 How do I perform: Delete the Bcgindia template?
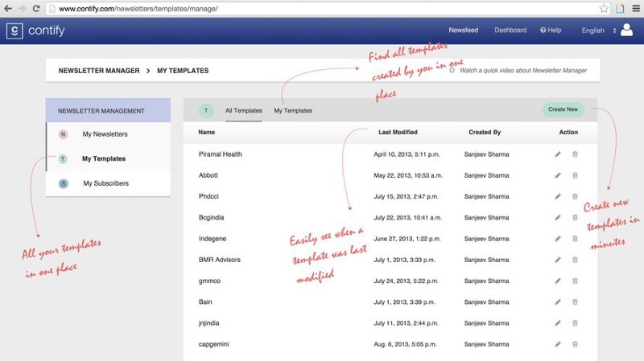575,217
